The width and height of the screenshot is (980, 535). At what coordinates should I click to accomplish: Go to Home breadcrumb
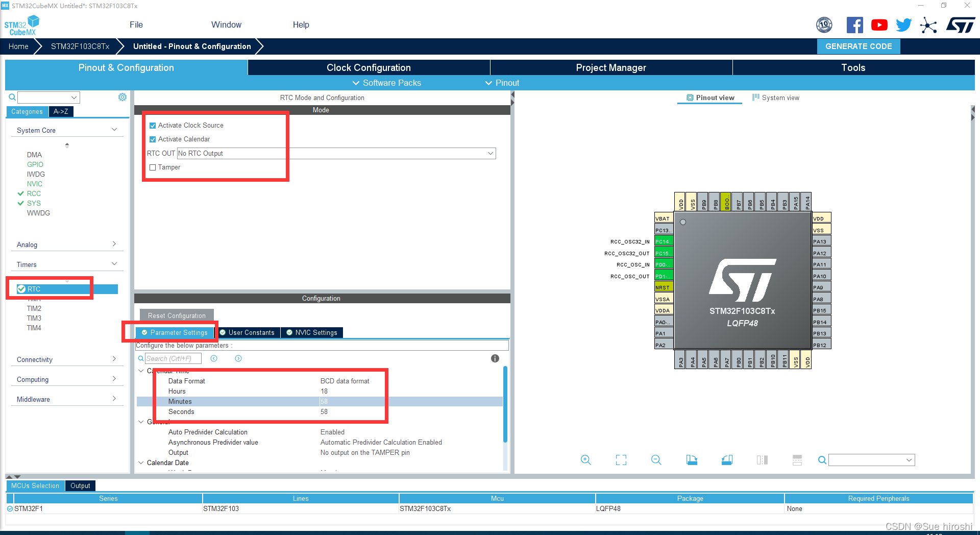pos(18,46)
